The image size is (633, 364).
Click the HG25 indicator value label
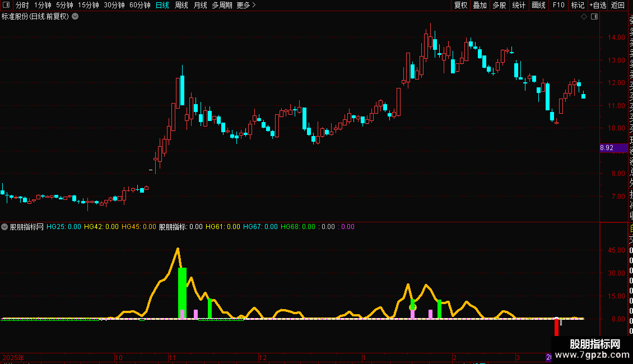coord(63,227)
